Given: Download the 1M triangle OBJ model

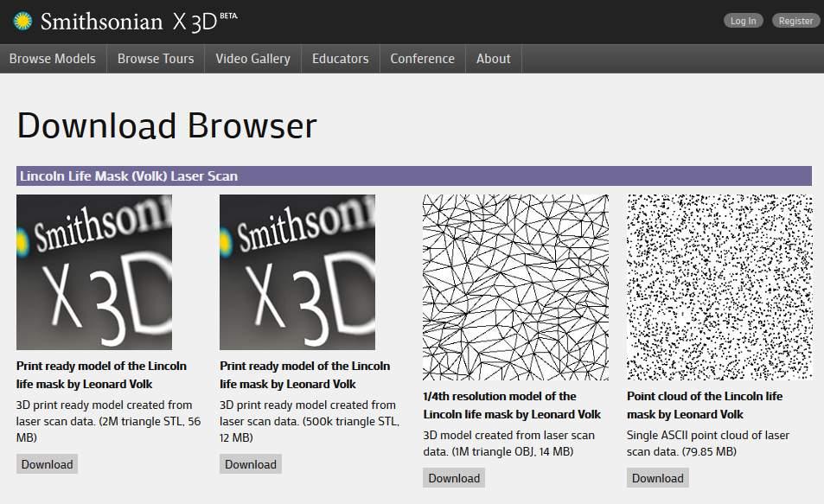Looking at the screenshot, I should [454, 478].
